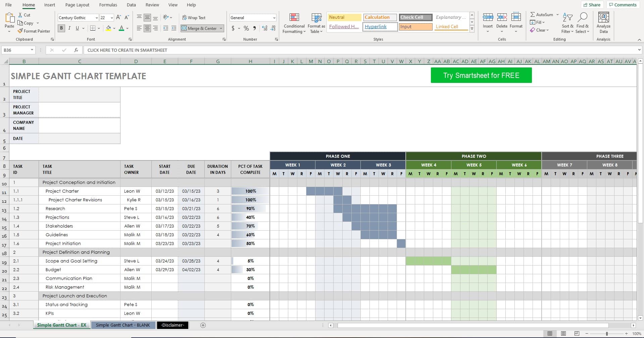Open the File menu
The height and width of the screenshot is (338, 644).
click(8, 5)
